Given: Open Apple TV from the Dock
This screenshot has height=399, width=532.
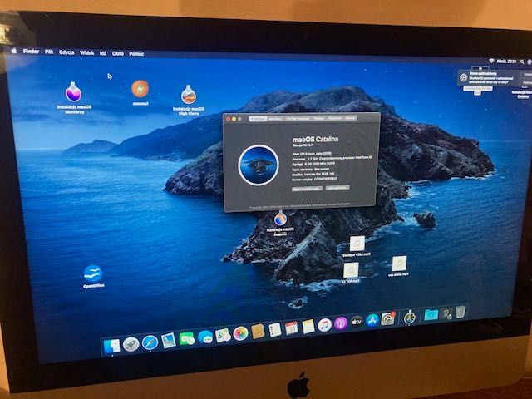Looking at the screenshot, I should tap(357, 322).
